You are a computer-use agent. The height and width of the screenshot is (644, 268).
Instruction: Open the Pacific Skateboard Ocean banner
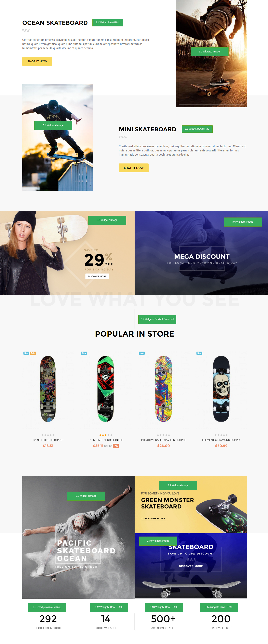point(78,537)
